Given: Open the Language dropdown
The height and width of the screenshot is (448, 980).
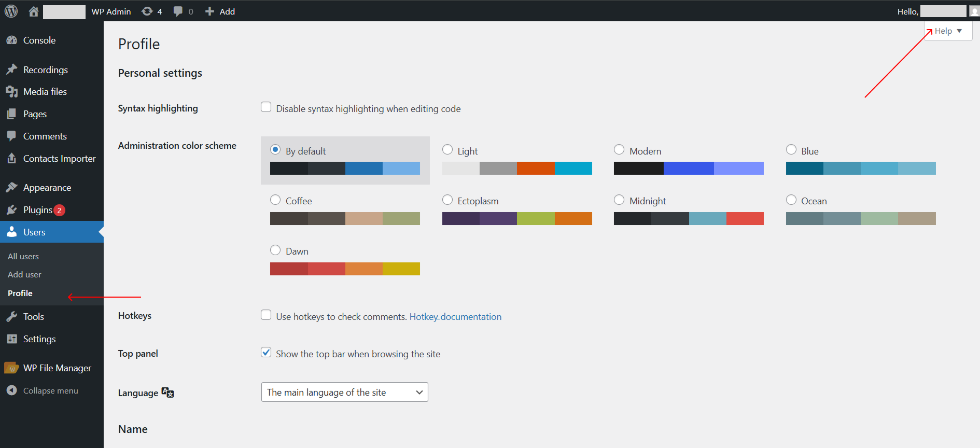Looking at the screenshot, I should pos(344,393).
